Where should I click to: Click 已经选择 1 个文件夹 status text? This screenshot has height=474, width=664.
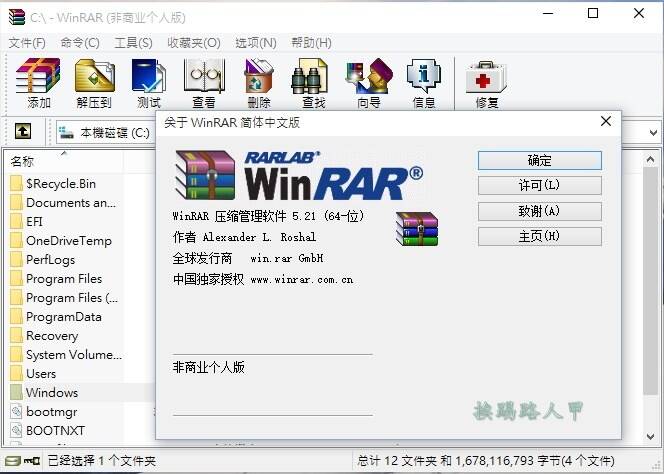tap(102, 461)
